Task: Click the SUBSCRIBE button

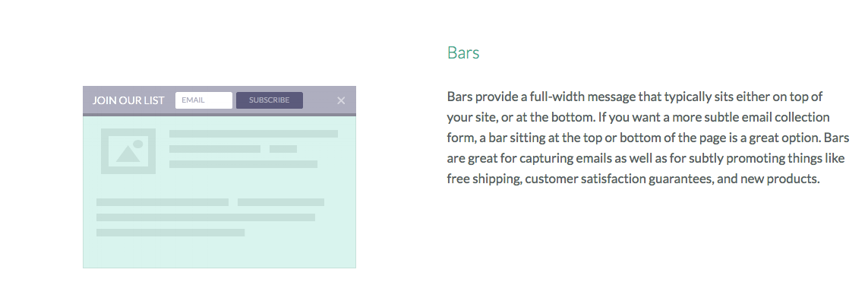Action: pos(270,100)
